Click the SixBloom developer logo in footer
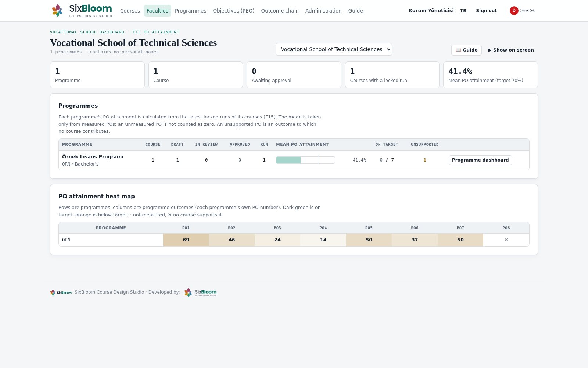The image size is (588, 368). point(200,293)
